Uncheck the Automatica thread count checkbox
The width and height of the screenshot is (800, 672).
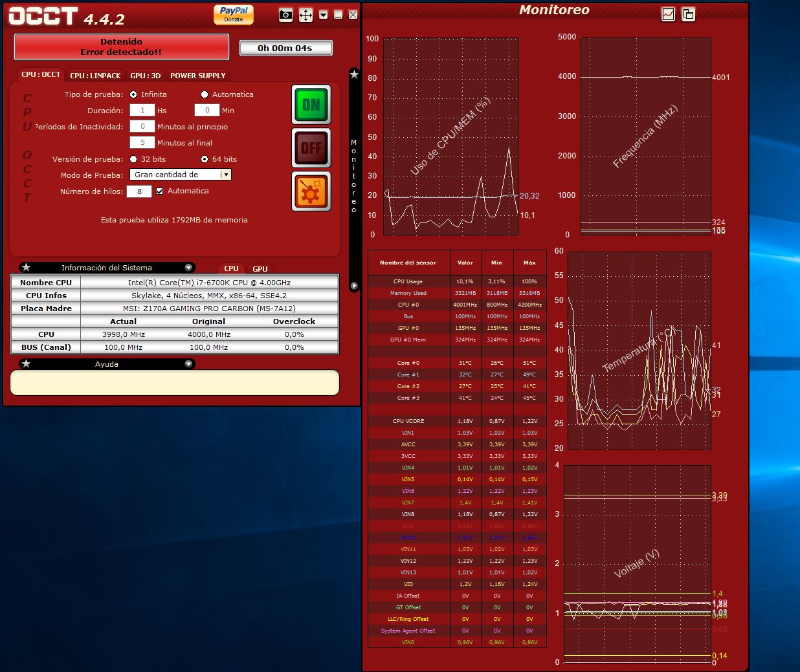[160, 191]
